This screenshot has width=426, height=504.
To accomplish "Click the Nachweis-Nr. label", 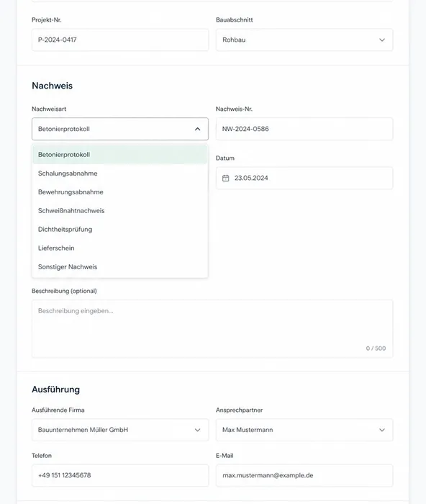I will click(234, 109).
